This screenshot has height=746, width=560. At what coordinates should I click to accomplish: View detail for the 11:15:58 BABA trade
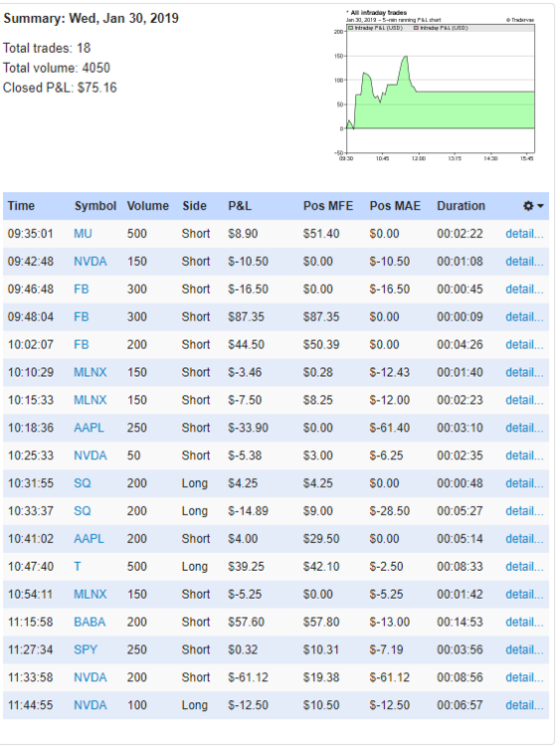point(524,622)
